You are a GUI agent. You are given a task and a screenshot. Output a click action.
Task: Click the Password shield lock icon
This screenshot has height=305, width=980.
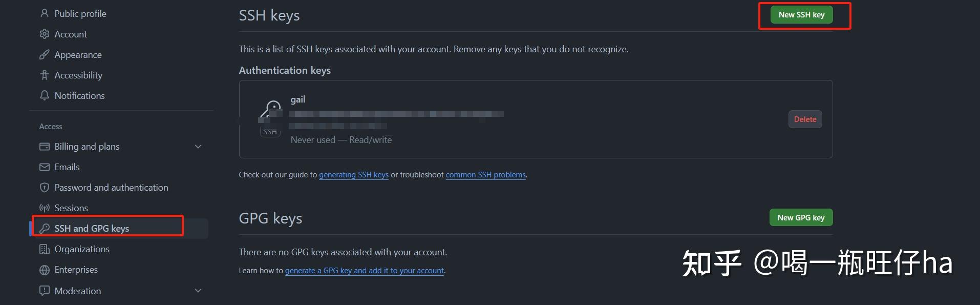tap(45, 188)
